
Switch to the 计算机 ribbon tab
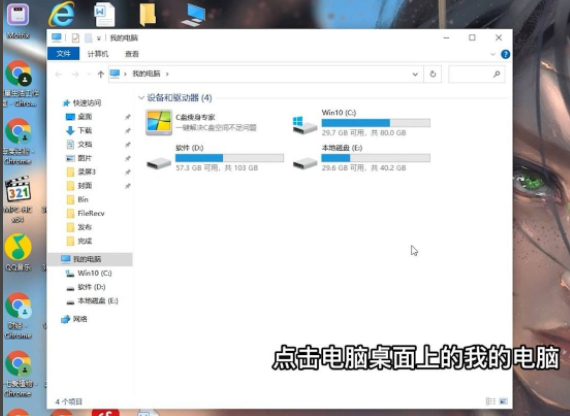tap(98, 54)
